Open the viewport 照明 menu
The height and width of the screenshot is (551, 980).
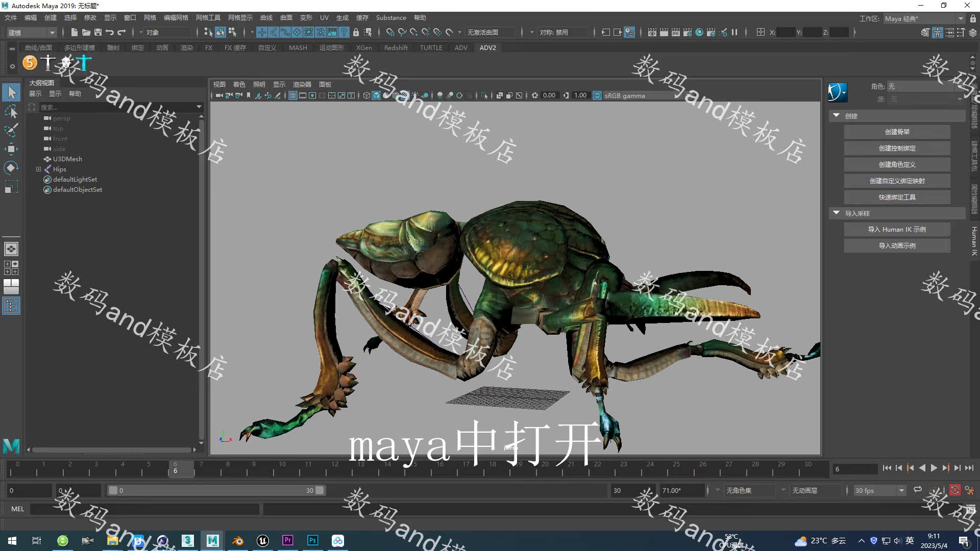pos(259,84)
